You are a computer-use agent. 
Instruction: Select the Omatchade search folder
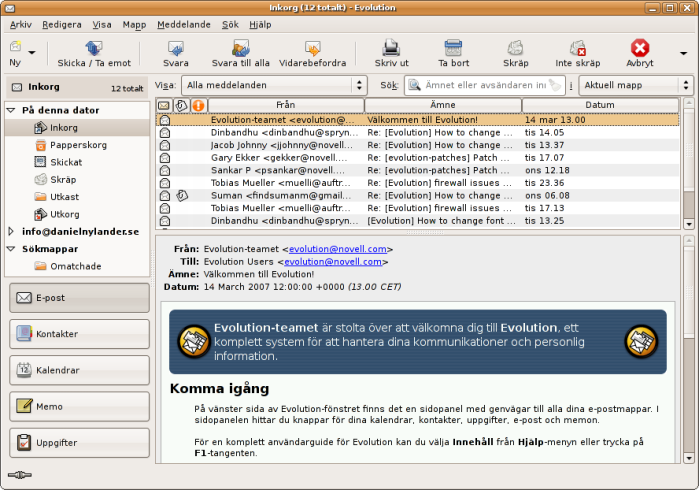[x=75, y=266]
